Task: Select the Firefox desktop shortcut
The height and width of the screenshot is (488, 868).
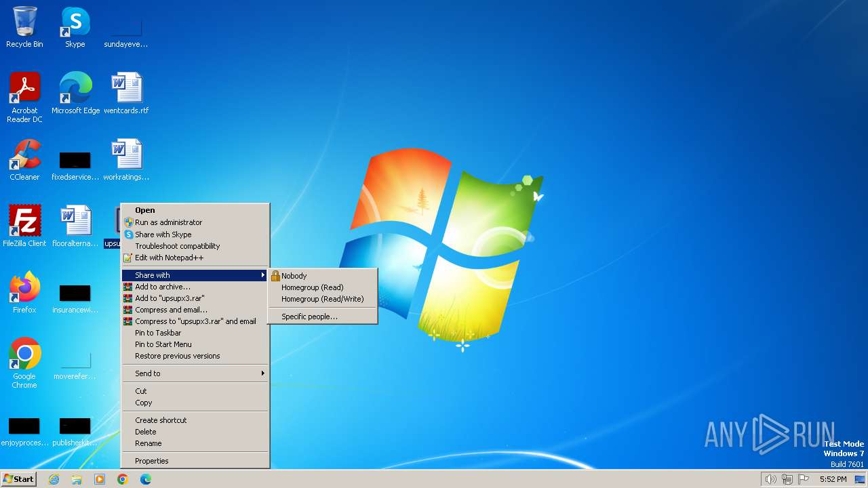Action: 24,293
